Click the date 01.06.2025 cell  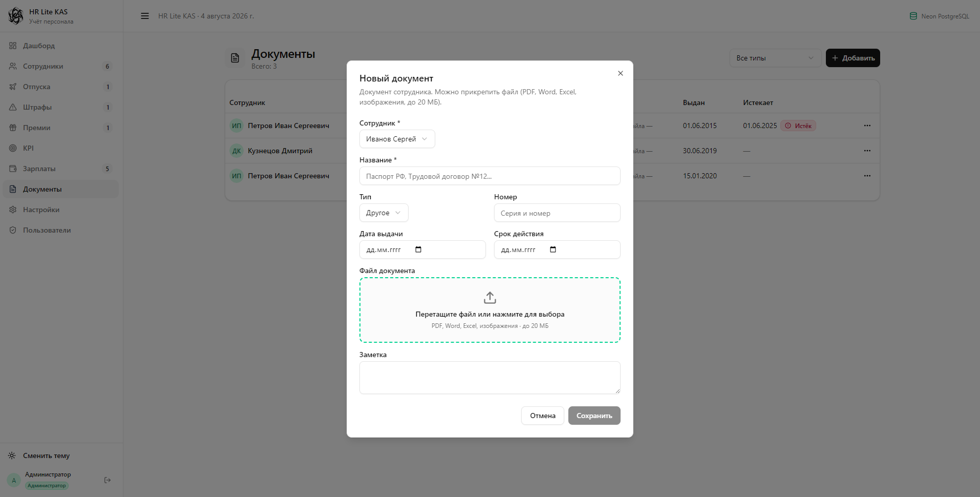click(x=760, y=126)
